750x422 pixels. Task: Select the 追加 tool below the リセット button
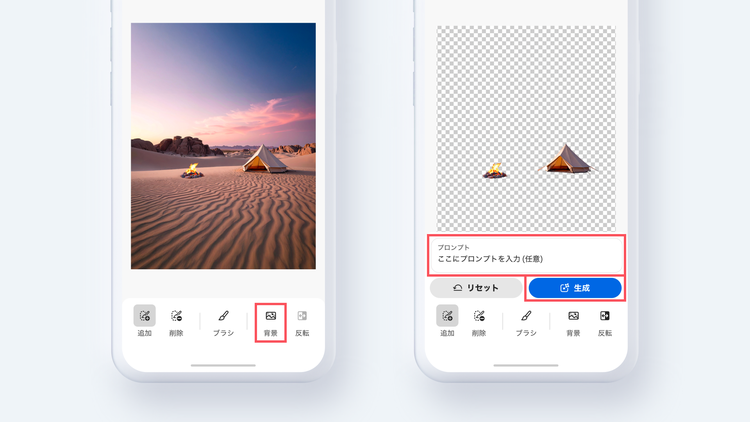[447, 321]
